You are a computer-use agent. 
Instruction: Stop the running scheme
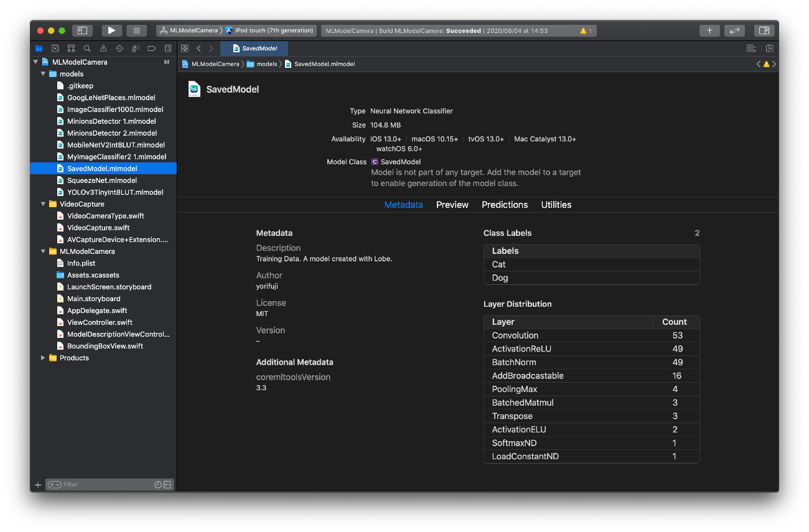pos(137,30)
